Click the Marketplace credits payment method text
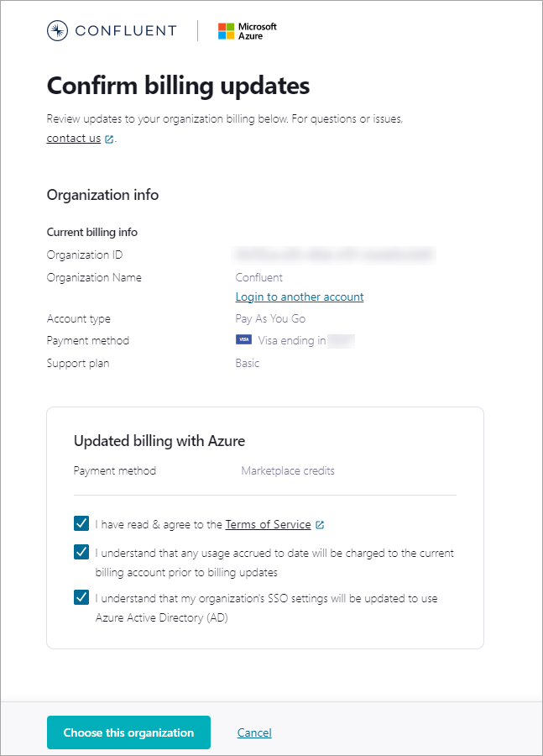This screenshot has width=543, height=756. tap(288, 470)
